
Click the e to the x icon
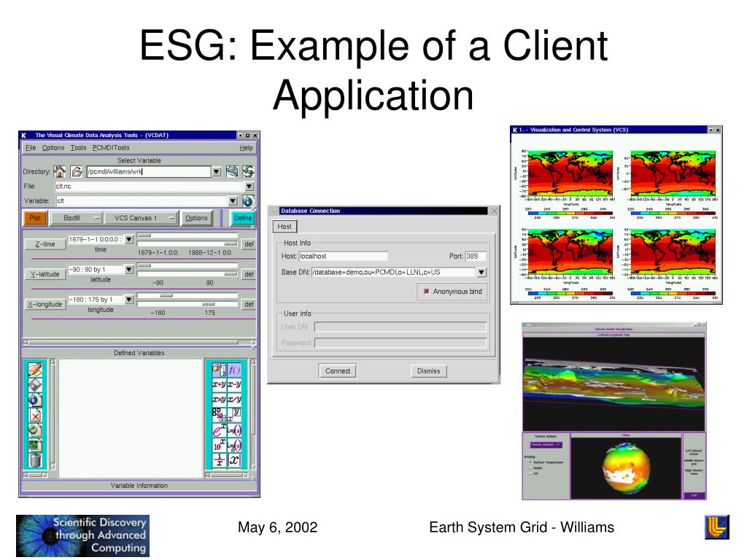[219, 430]
